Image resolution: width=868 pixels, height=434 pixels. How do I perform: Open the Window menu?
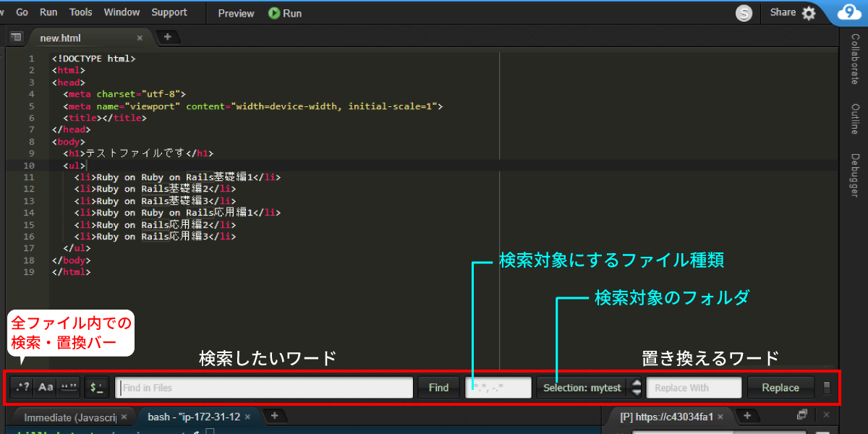pyautogui.click(x=122, y=12)
